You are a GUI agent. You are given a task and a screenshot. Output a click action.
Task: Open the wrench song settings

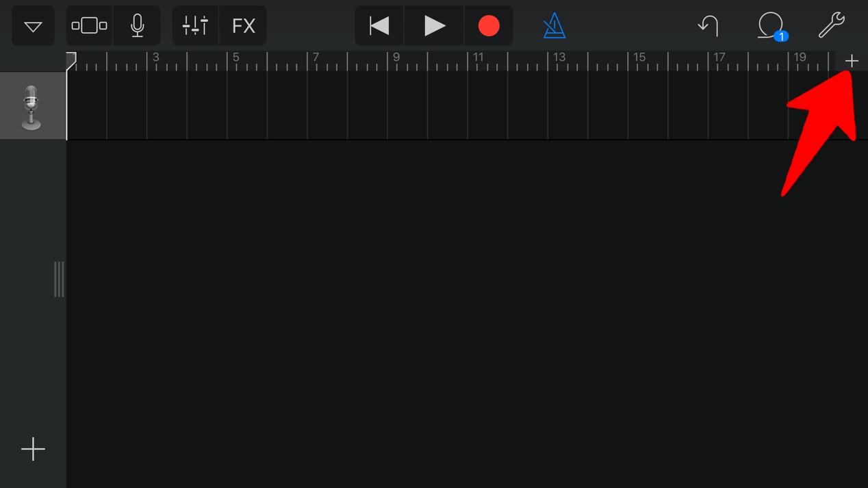pos(832,26)
